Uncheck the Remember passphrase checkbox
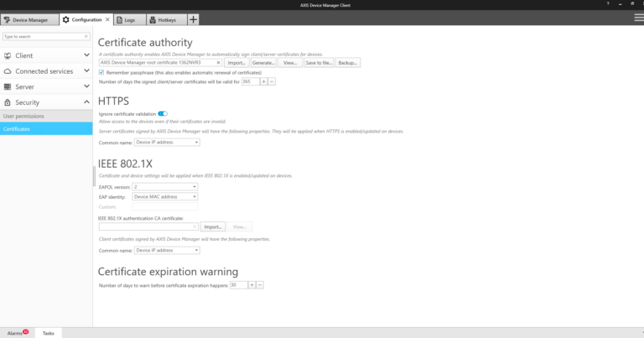 102,72
